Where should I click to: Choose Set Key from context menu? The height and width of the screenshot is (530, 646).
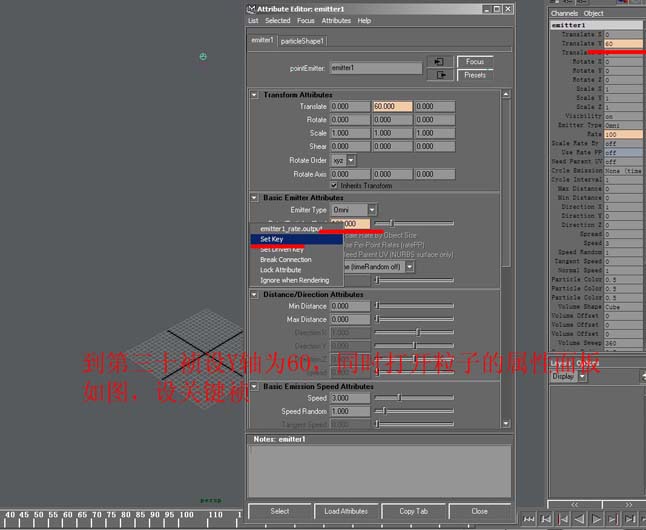tap(272, 239)
